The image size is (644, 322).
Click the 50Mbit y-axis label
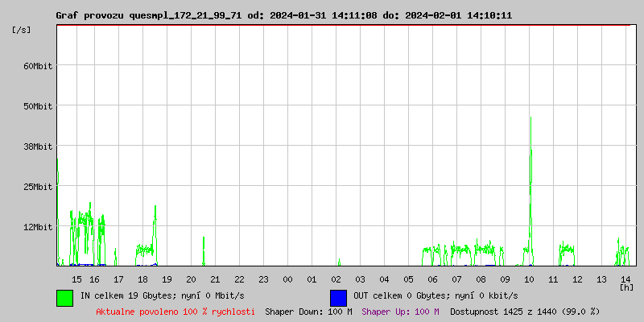38,106
